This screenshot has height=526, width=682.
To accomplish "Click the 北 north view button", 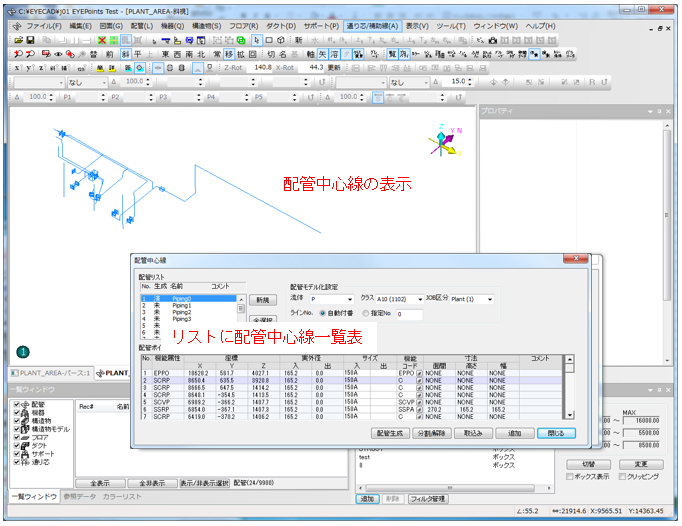I will tap(201, 54).
